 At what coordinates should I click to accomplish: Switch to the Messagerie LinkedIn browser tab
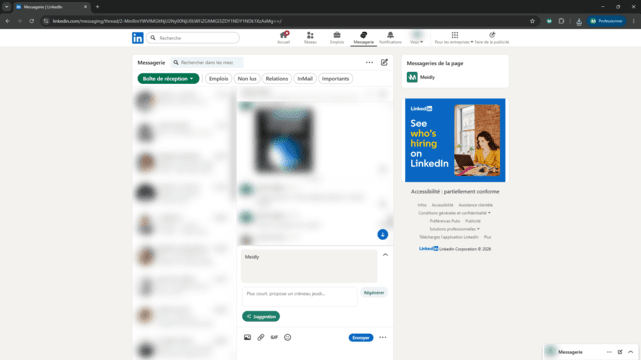52,7
